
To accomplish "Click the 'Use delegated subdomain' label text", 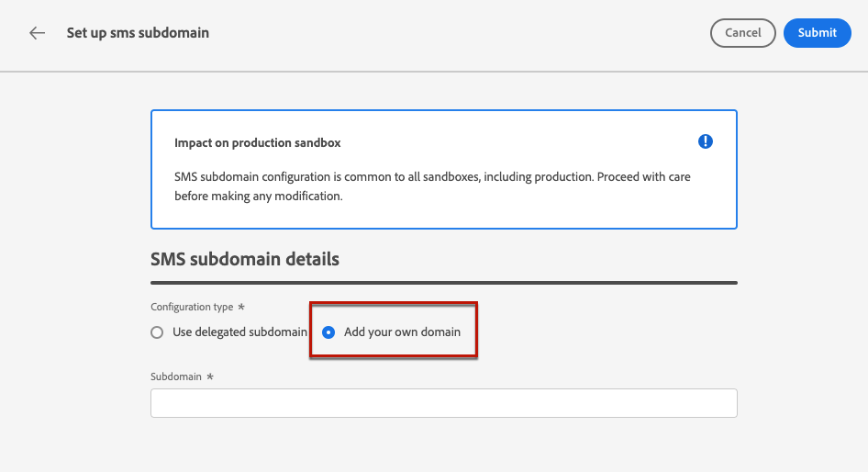I will (x=239, y=332).
